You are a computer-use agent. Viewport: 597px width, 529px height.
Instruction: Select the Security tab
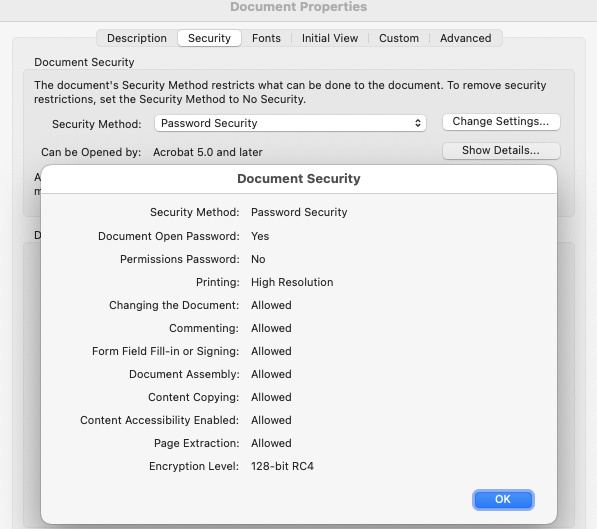209,38
